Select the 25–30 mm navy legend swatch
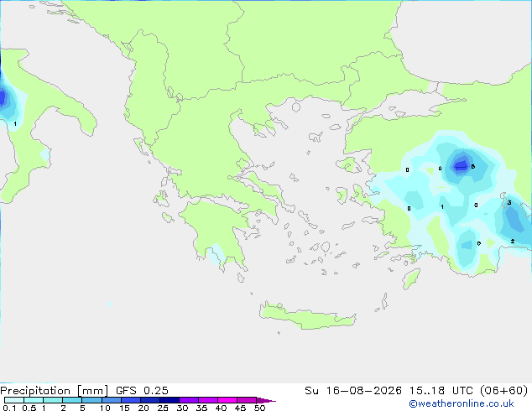 (x=169, y=400)
